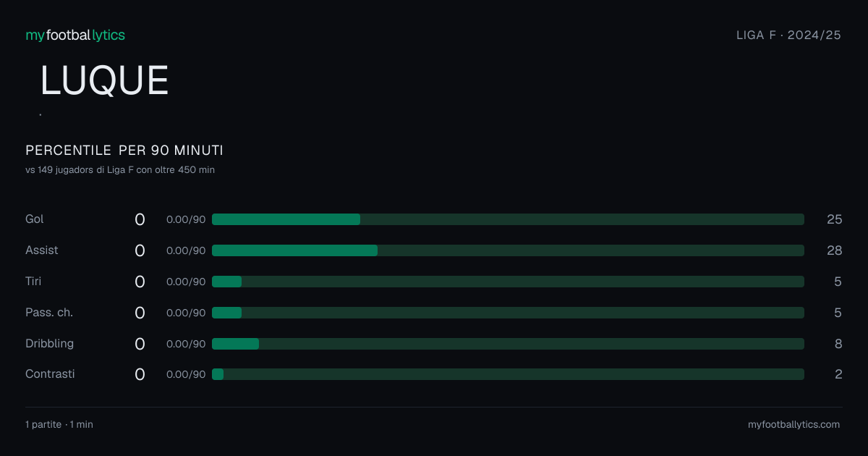
Task: Select the LUQUE player name heading
Action: (x=104, y=80)
